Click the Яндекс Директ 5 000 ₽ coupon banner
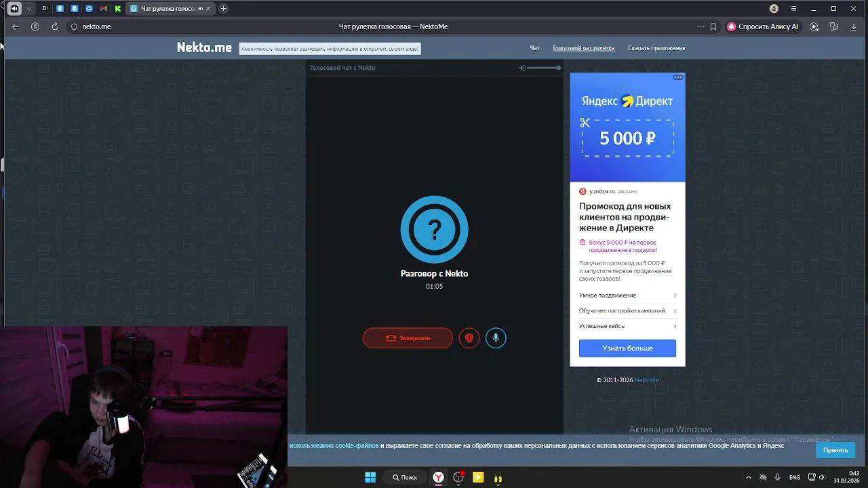This screenshot has width=868, height=488. (x=627, y=127)
